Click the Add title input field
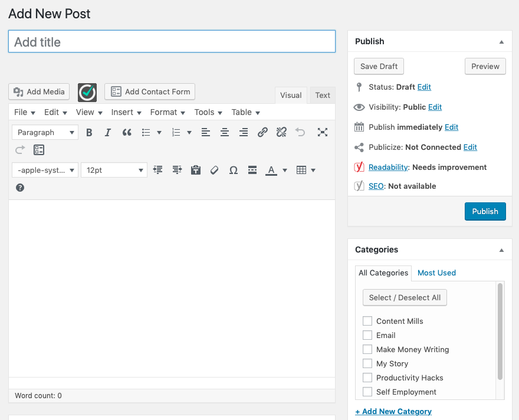 pos(172,42)
